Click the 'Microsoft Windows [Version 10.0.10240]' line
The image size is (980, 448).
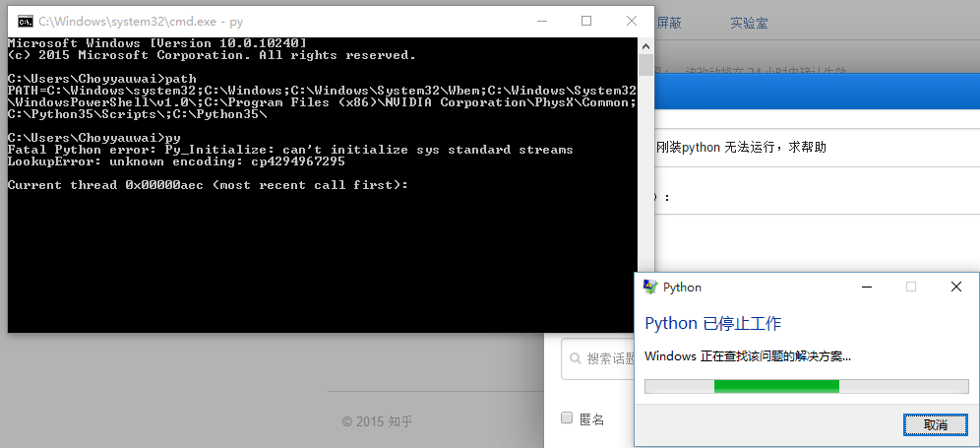[x=156, y=43]
